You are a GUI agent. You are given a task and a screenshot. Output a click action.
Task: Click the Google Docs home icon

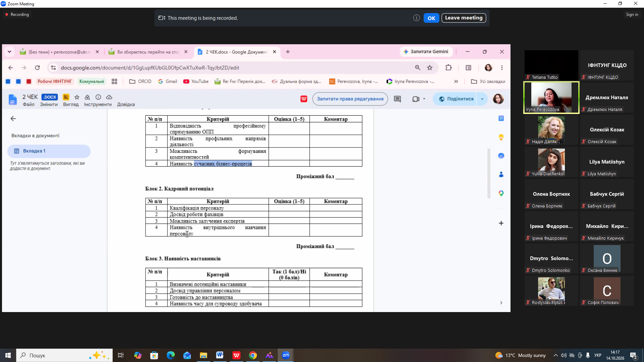(x=12, y=100)
